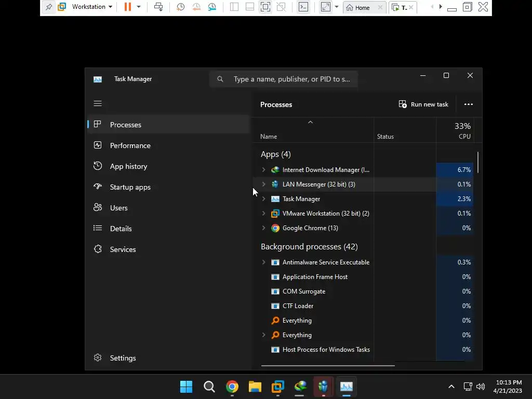The image size is (532, 399).
Task: Expand the Antimalware Service Executable row
Action: tap(263, 262)
